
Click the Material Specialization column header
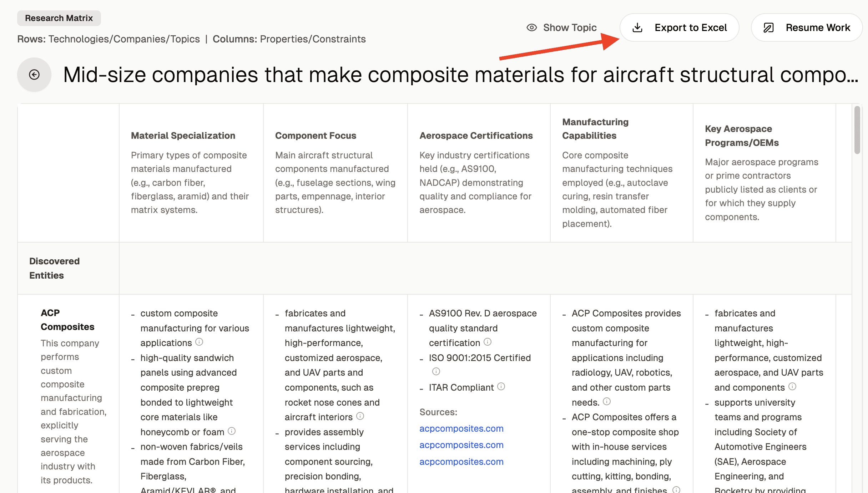tap(183, 136)
